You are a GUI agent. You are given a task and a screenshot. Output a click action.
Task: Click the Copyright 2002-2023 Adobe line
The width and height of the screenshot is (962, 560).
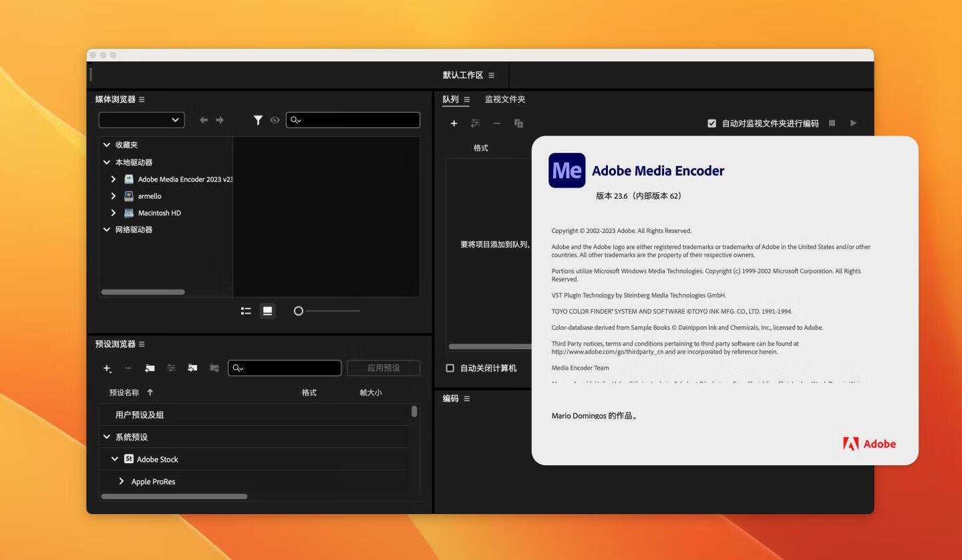coord(621,231)
